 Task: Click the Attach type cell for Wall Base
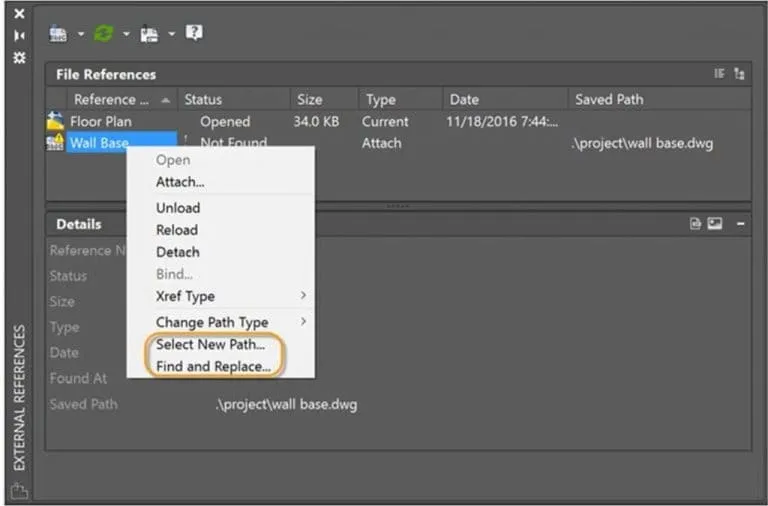tap(382, 143)
